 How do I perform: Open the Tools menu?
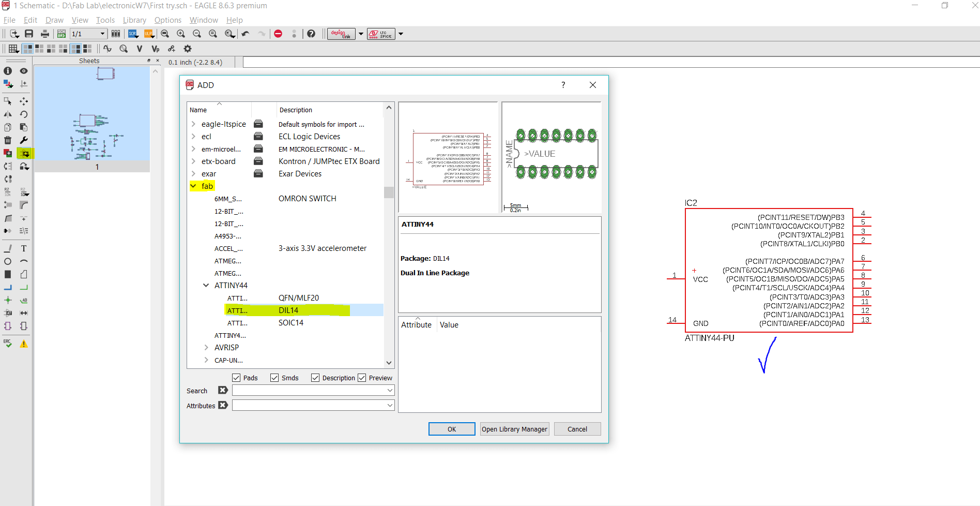tap(105, 20)
